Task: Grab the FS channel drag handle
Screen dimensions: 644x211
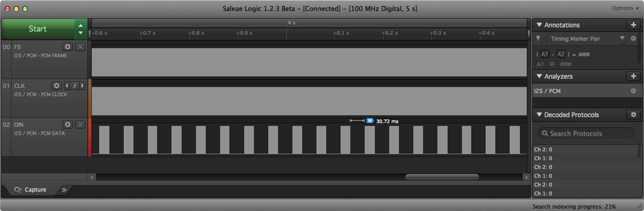Action: (6, 74)
